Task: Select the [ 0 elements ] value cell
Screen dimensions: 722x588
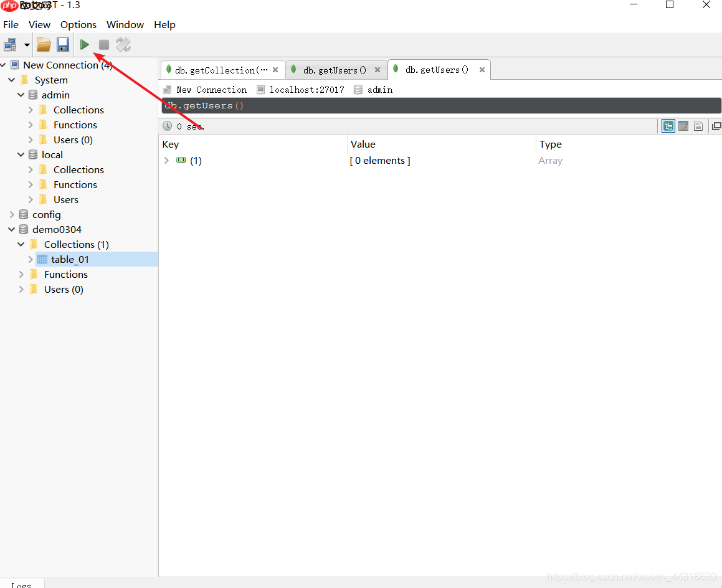Action: pos(380,160)
